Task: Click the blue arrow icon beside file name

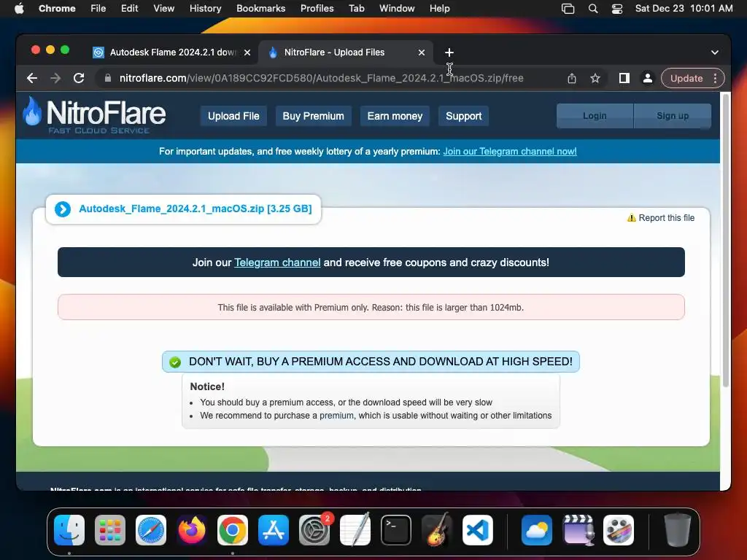Action: click(x=63, y=209)
